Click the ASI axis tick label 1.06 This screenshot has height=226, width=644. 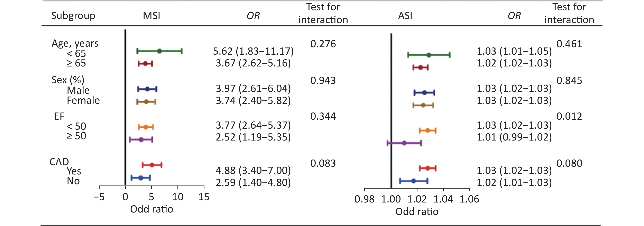[x=469, y=199]
